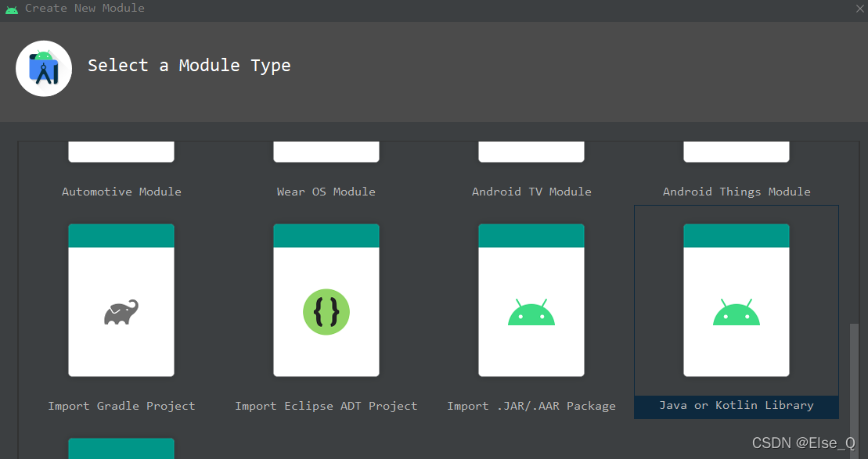Select Android TV Module label

[531, 192]
